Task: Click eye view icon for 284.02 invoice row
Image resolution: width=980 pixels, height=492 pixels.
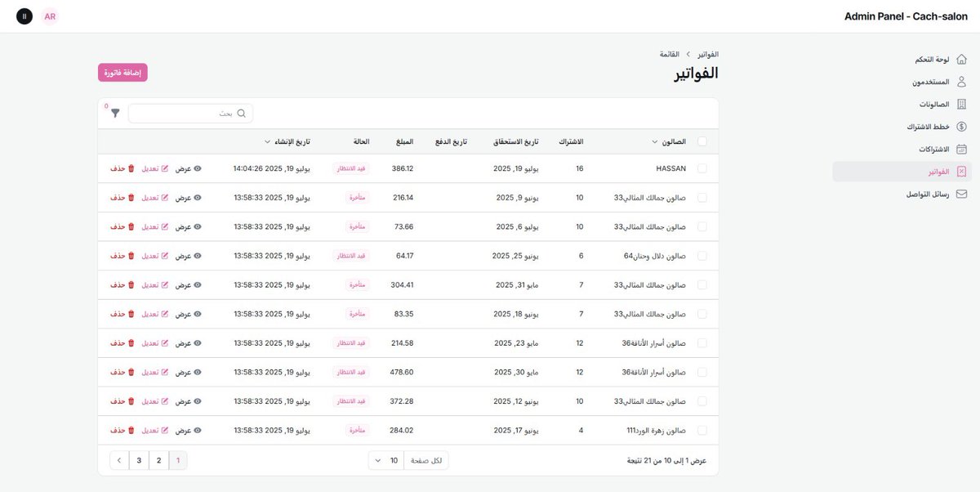Action: pos(198,430)
